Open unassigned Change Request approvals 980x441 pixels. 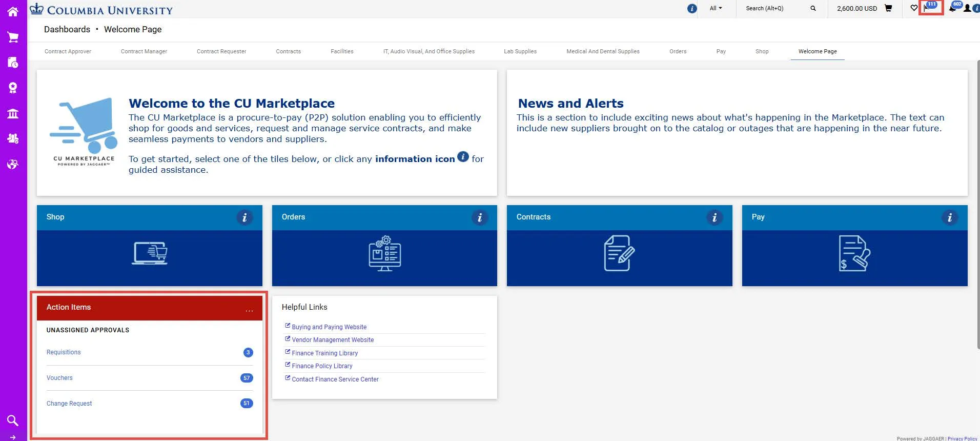coord(69,404)
